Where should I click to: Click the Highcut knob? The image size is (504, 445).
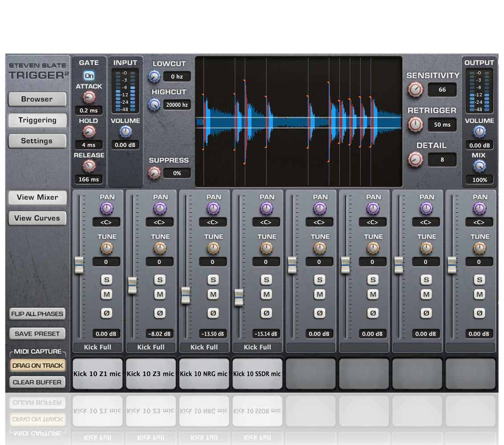[x=154, y=105]
